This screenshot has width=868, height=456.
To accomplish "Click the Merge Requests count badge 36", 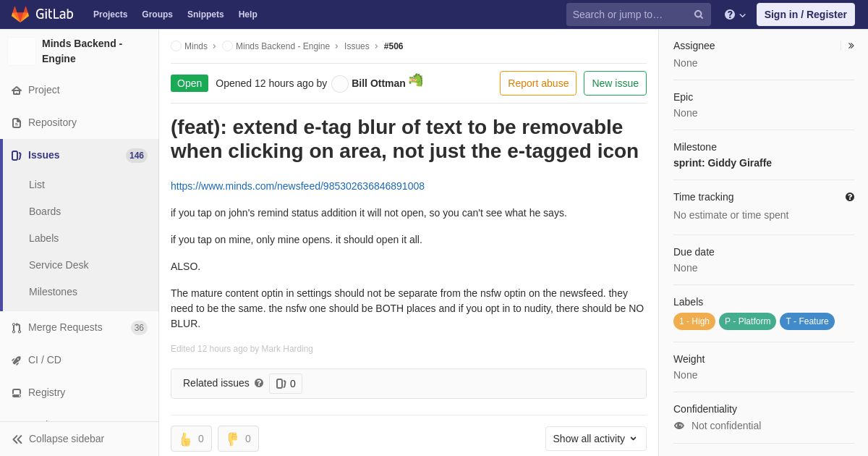I will 139,328.
